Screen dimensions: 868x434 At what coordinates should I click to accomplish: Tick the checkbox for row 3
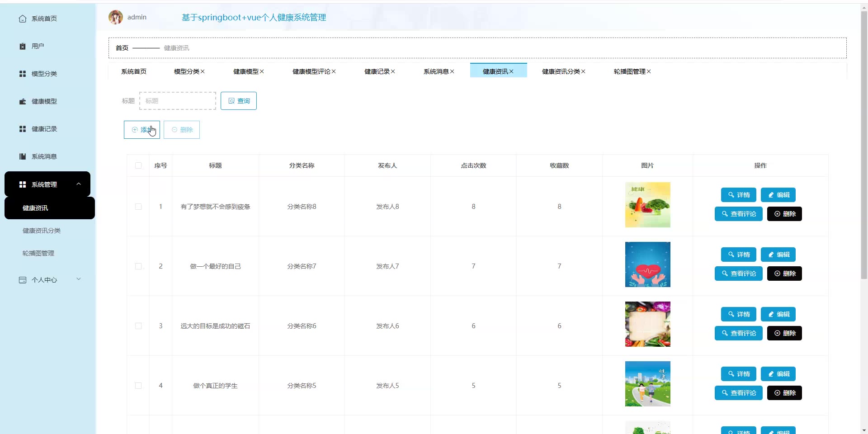(138, 326)
